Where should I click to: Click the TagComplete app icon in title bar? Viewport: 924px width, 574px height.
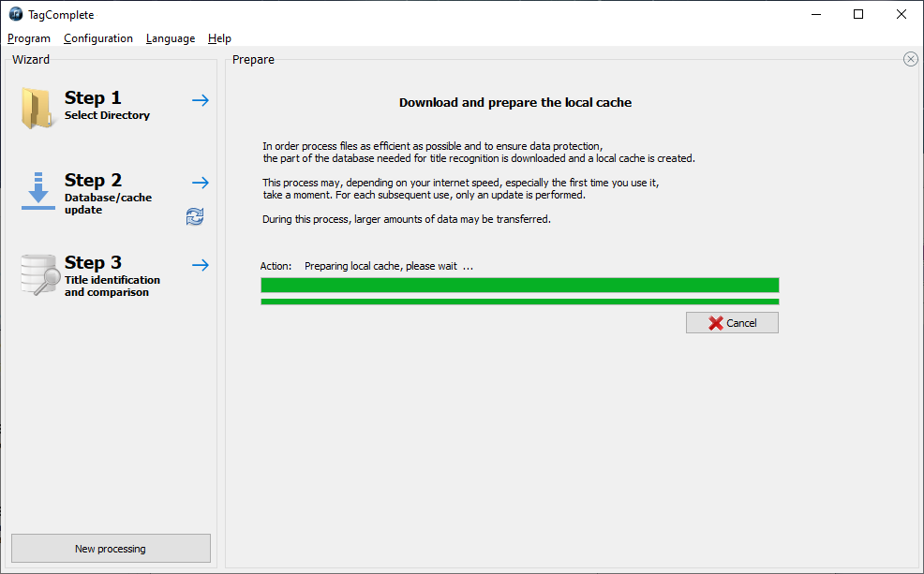[x=16, y=14]
